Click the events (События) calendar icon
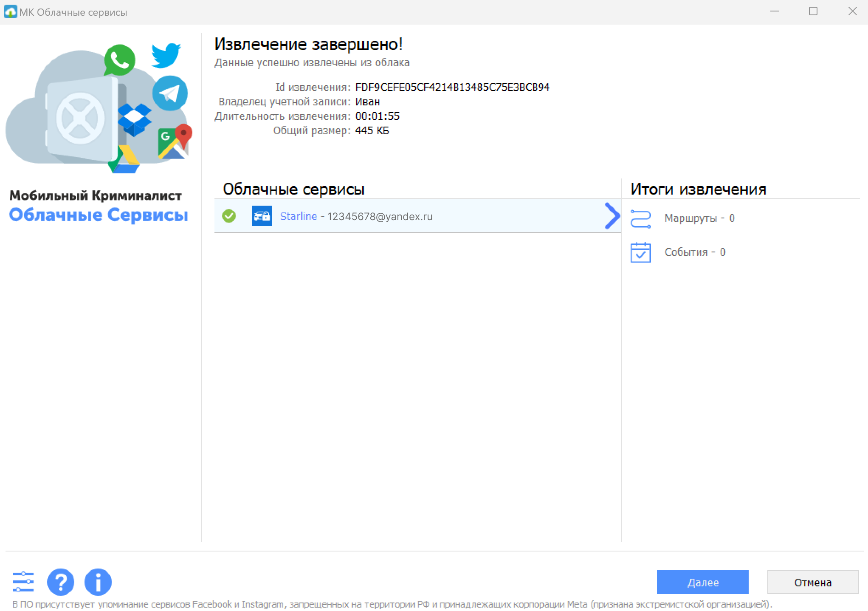The width and height of the screenshot is (868, 611). [641, 252]
